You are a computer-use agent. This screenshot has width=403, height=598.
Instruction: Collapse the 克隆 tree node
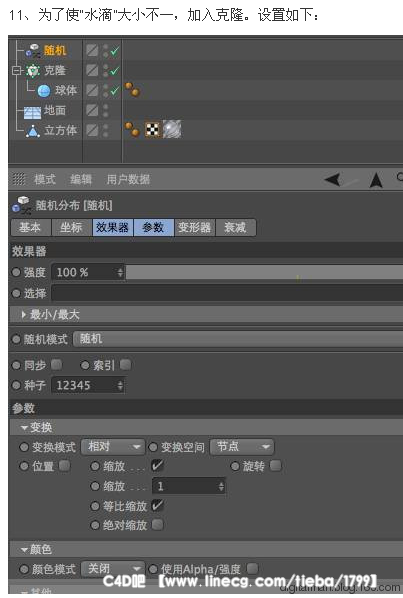click(x=16, y=71)
